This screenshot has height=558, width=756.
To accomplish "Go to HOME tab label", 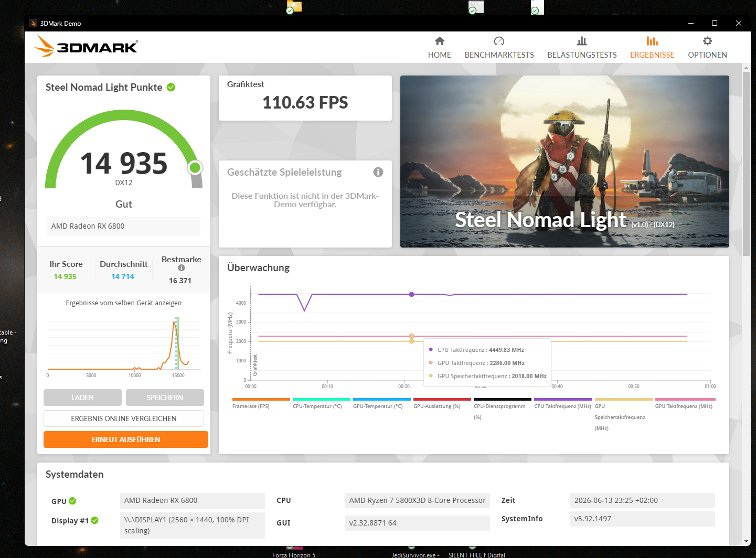I will coord(440,55).
